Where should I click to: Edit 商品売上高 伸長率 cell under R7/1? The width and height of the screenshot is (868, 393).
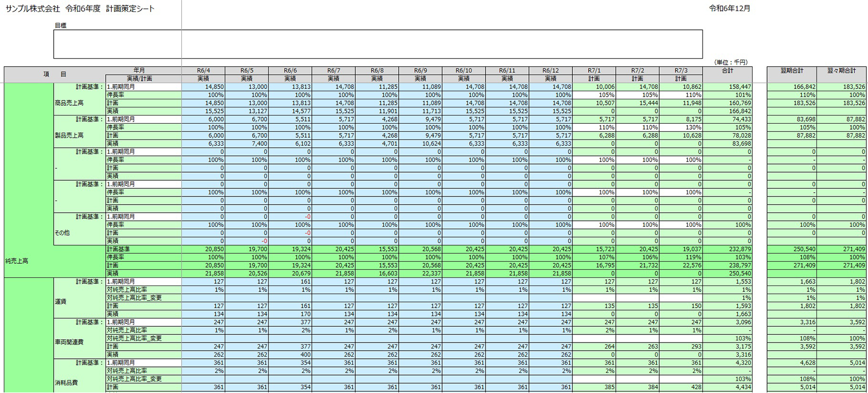(x=594, y=95)
